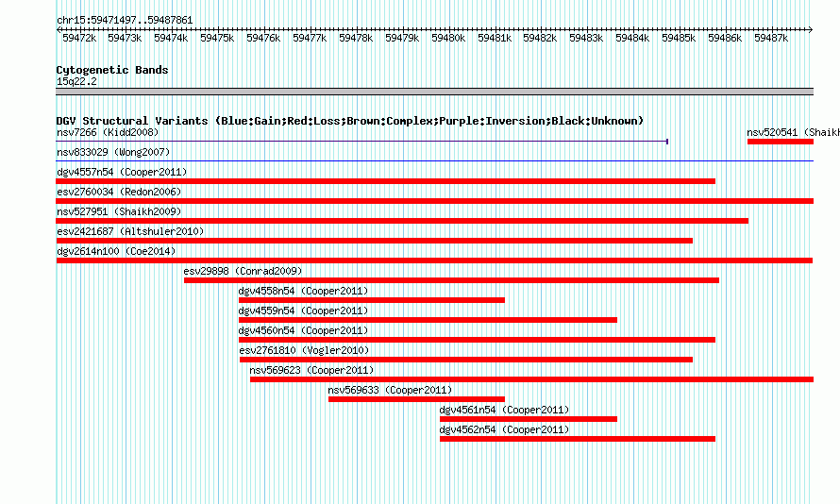Click the 59480k ruler tick label
Viewport: 840px width, 504px height.
(448, 38)
